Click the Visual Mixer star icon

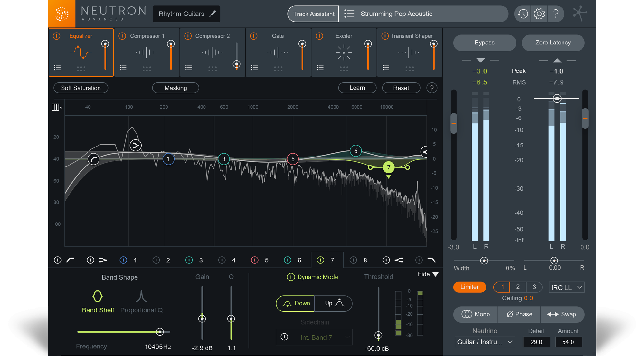580,14
